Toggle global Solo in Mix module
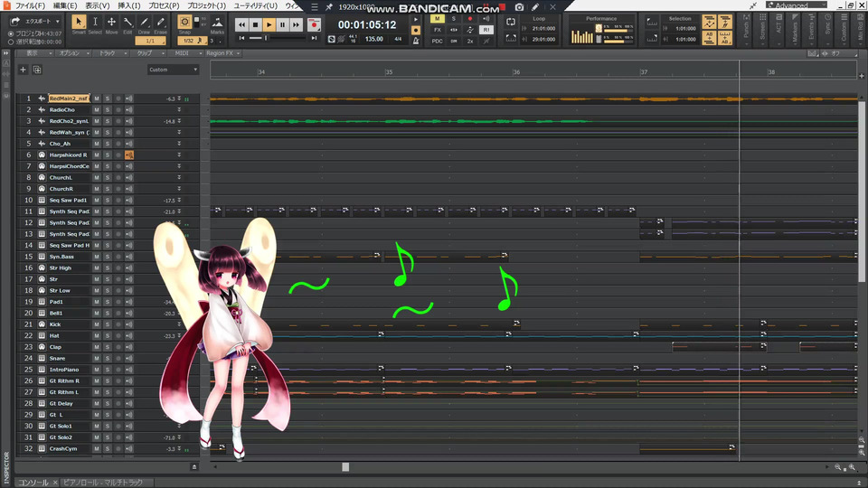Image resolution: width=868 pixels, height=488 pixels. pyautogui.click(x=453, y=19)
